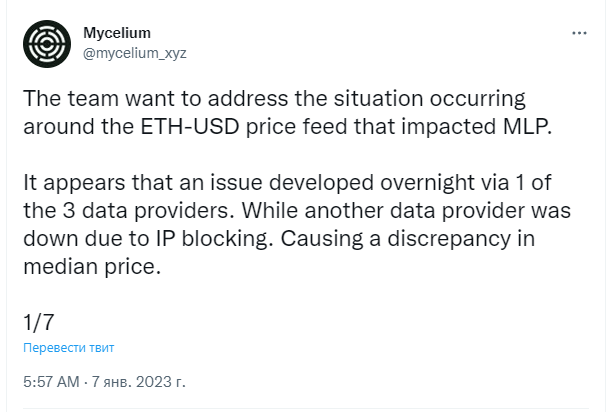This screenshot has height=412, width=610.
Task: Click the date 7 янв. 2023 г.
Action: click(x=138, y=382)
